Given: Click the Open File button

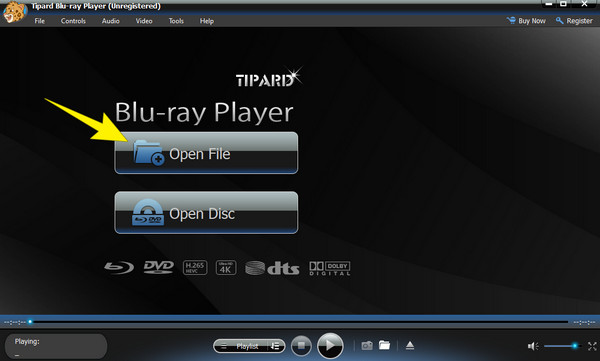Looking at the screenshot, I should pos(206,153).
